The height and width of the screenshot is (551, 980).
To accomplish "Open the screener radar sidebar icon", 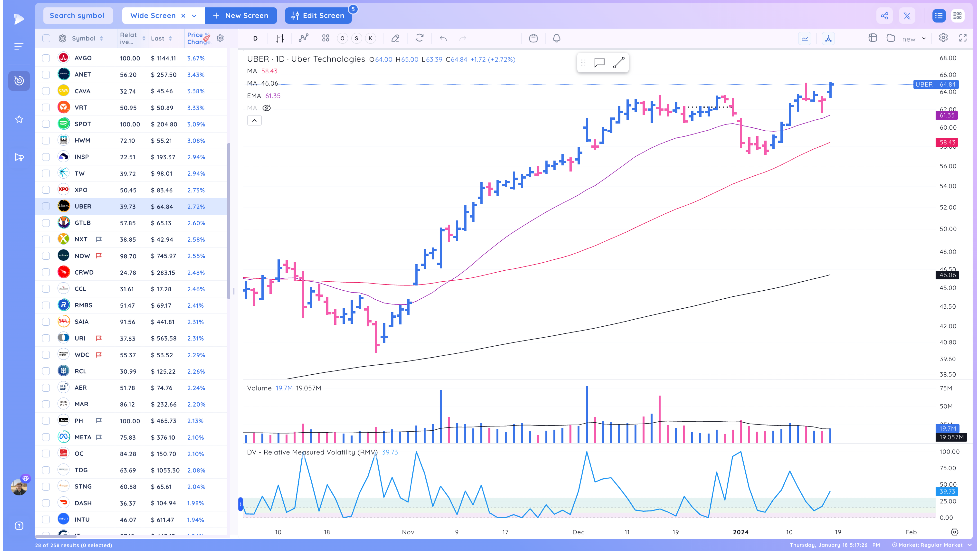I will pos(19,81).
